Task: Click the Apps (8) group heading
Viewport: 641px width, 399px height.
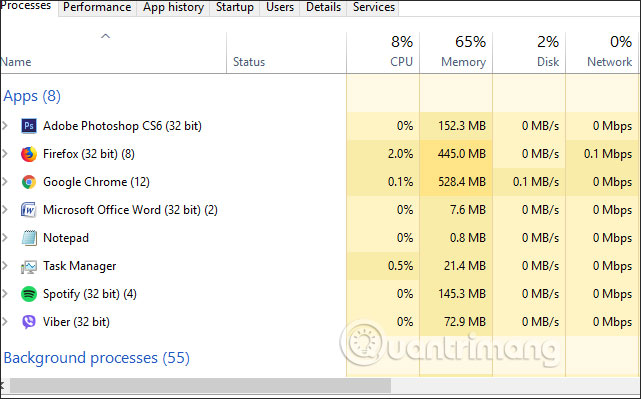Action: pos(32,96)
